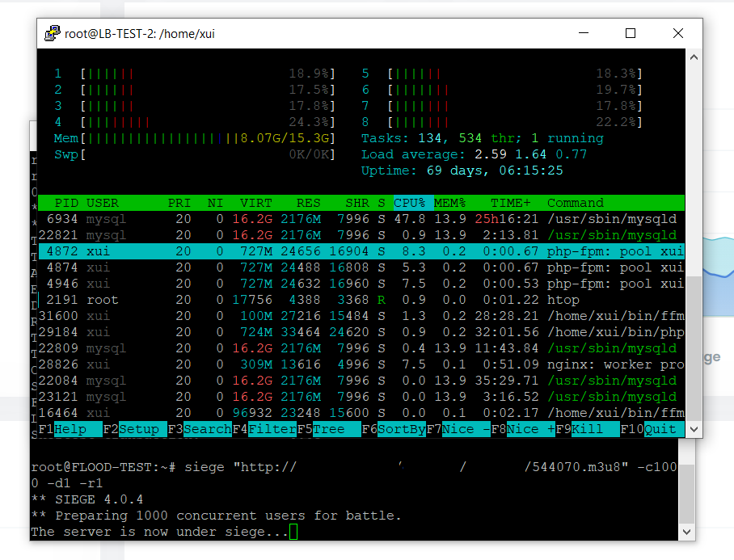Click the PRI column header
734x560 pixels.
(x=179, y=203)
